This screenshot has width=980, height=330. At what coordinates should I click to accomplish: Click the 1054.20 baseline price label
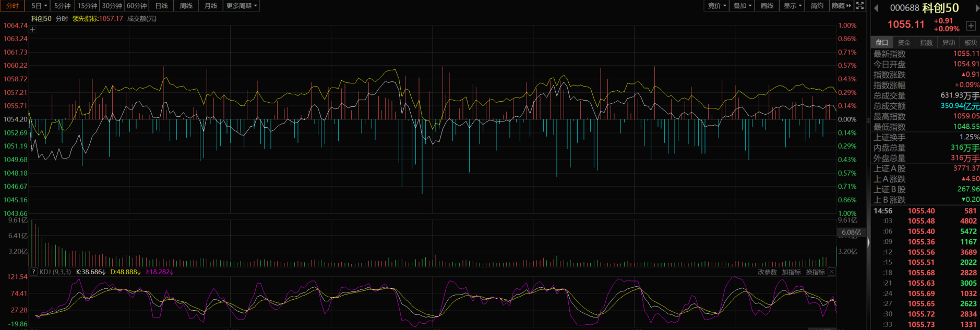point(15,119)
